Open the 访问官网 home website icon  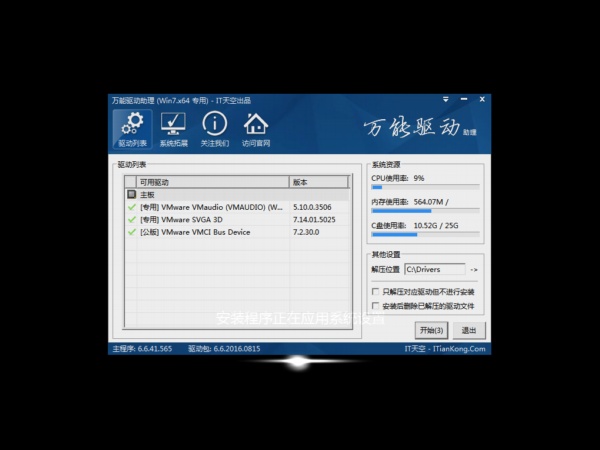pyautogui.click(x=256, y=129)
